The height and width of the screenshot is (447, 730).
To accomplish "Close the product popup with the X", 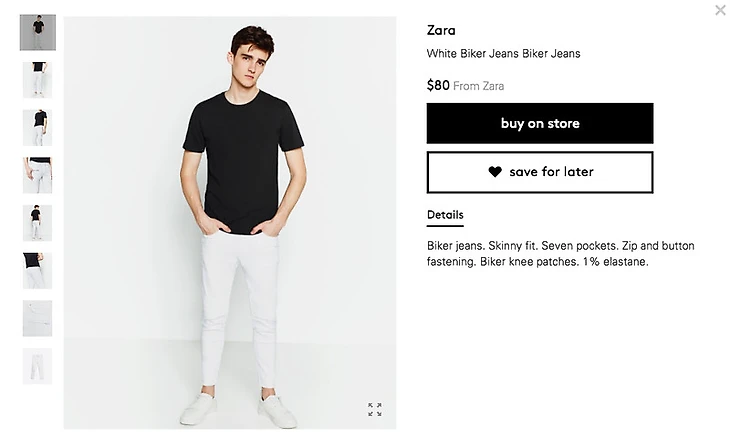I will tap(720, 10).
